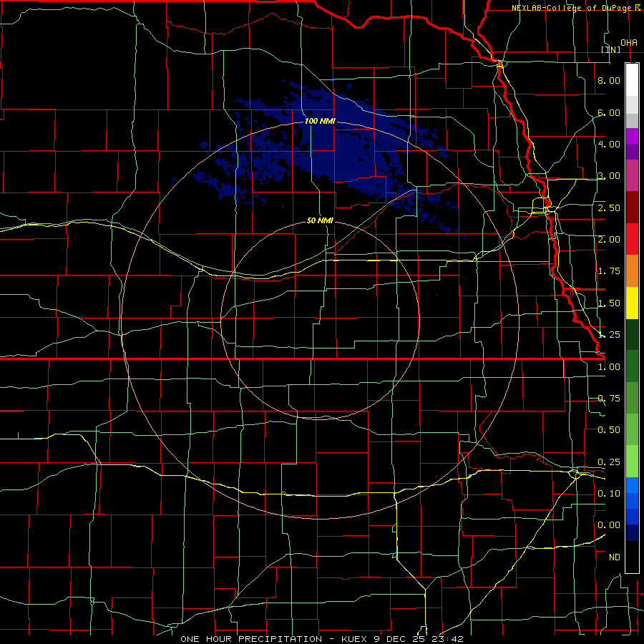
Task: Select the lightest green legend swatch
Action: (x=632, y=462)
